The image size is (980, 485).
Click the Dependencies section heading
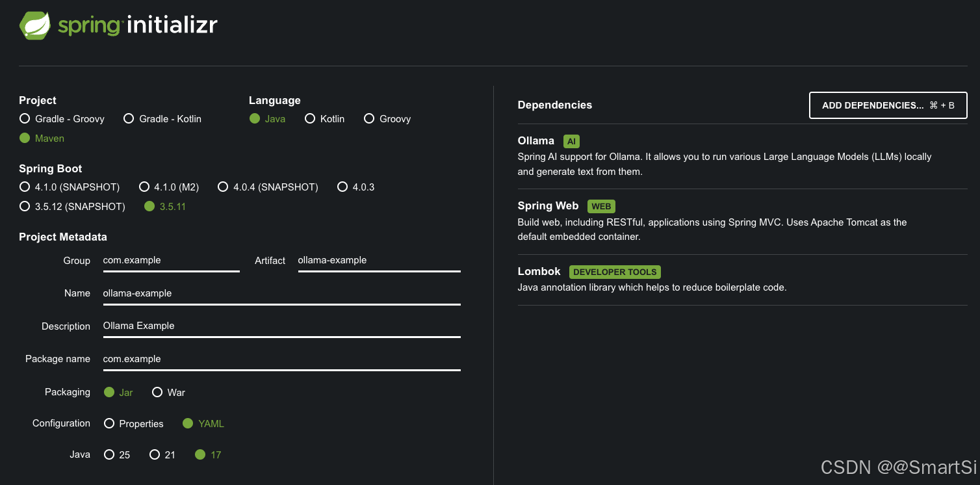tap(554, 105)
